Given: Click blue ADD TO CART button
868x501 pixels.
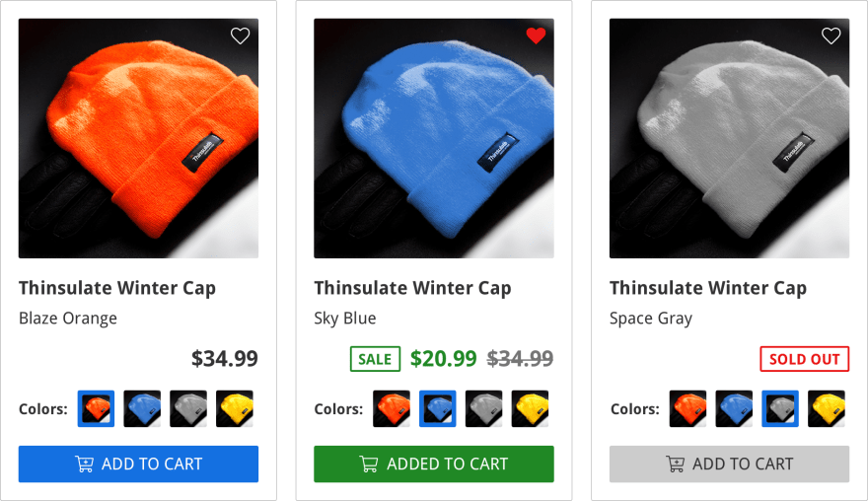Looking at the screenshot, I should [138, 464].
